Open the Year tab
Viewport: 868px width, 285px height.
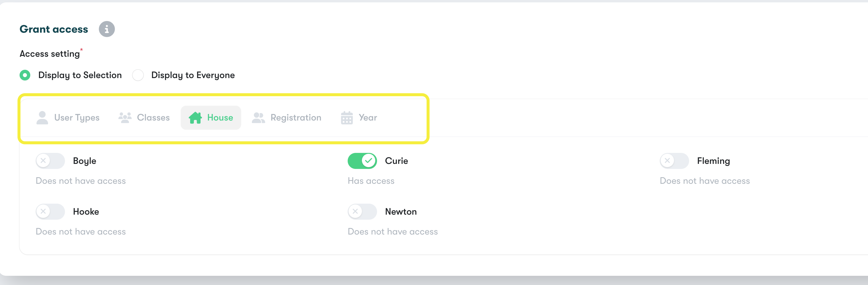359,118
